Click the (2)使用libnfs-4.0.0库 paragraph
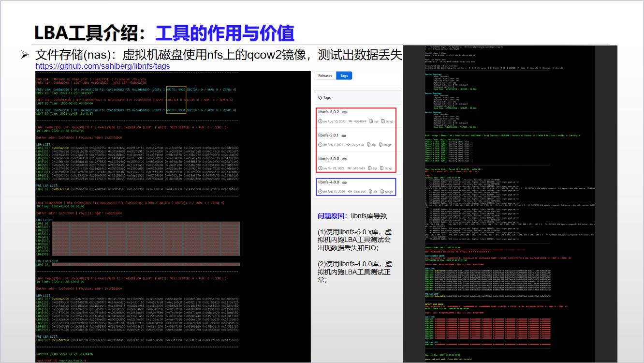 click(x=354, y=272)
